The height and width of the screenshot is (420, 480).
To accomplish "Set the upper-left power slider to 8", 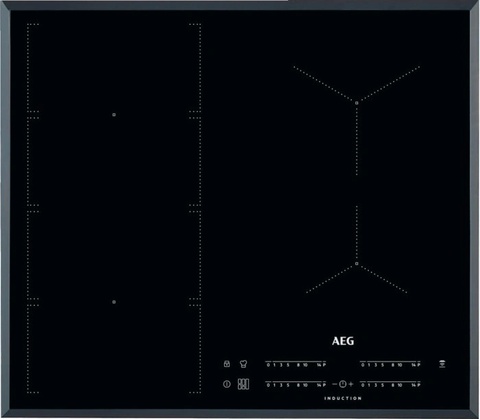I will click(298, 365).
